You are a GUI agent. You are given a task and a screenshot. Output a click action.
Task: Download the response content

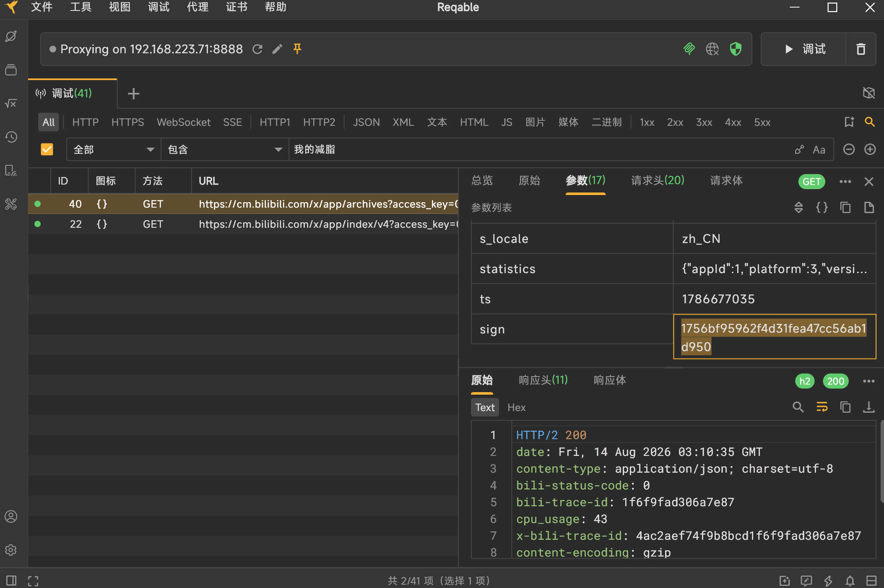[869, 407]
